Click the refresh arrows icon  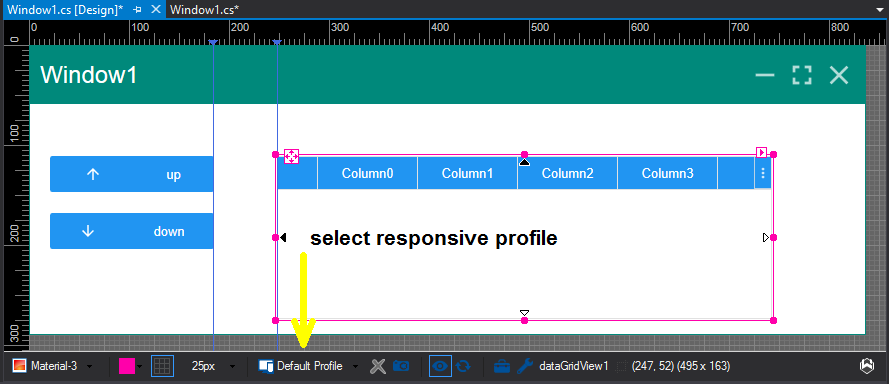click(463, 366)
